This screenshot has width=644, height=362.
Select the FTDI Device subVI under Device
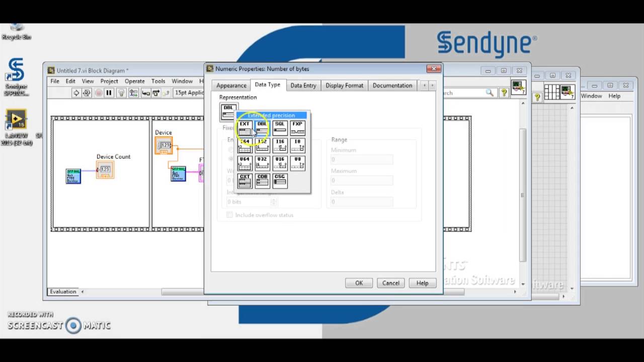pos(178,173)
